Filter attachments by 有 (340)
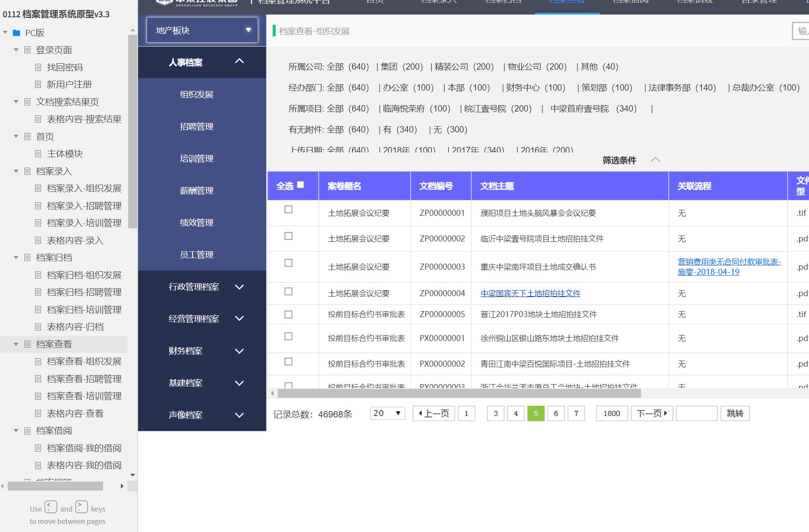Screen dimensions: 809x532 click(x=400, y=129)
